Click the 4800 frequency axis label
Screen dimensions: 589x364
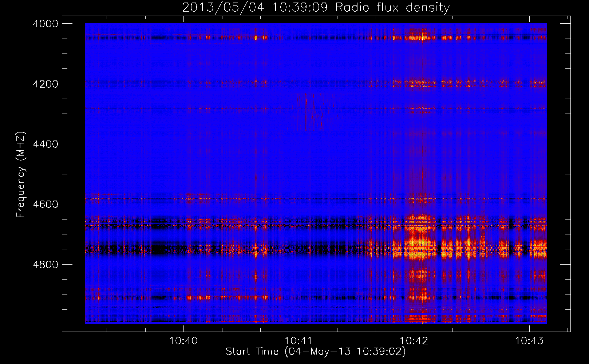46,264
